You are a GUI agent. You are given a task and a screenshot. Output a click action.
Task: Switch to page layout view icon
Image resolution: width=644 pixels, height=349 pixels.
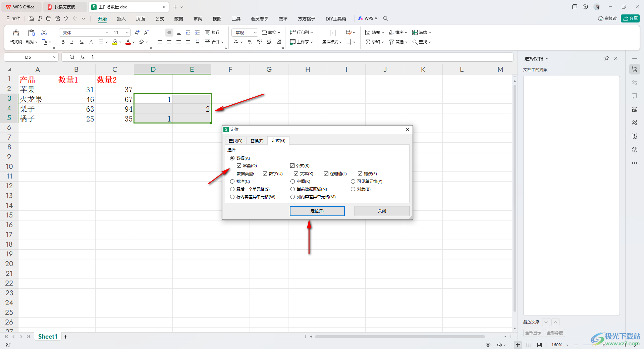(x=529, y=345)
